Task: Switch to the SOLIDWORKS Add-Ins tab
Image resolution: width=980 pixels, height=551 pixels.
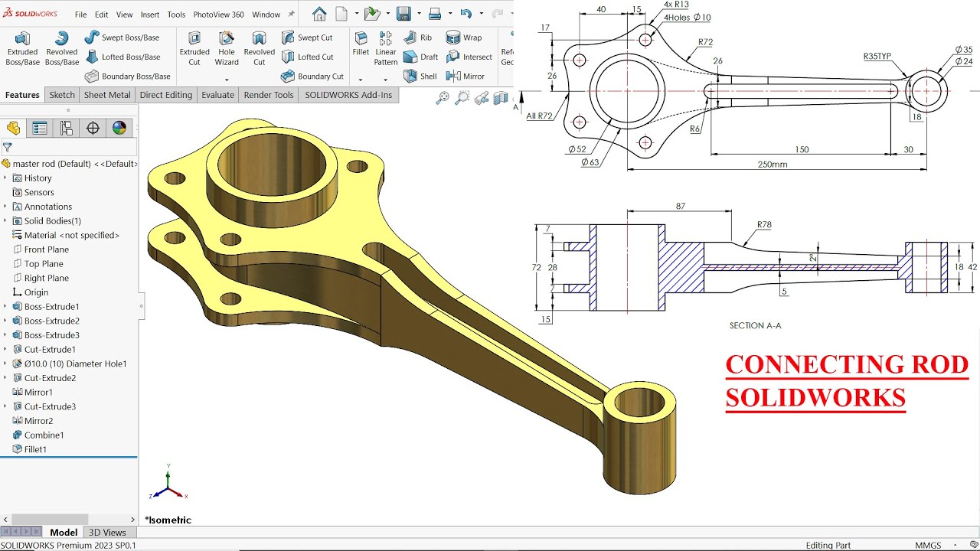Action: coord(348,95)
